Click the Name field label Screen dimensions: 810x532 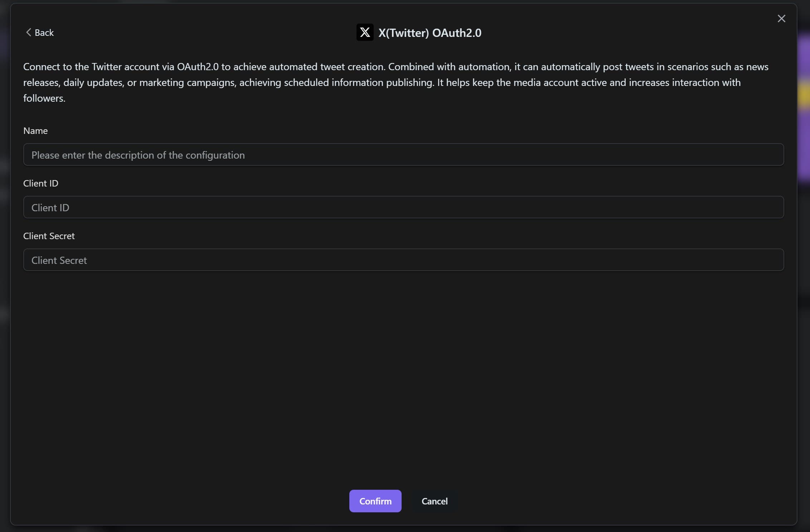pyautogui.click(x=35, y=131)
